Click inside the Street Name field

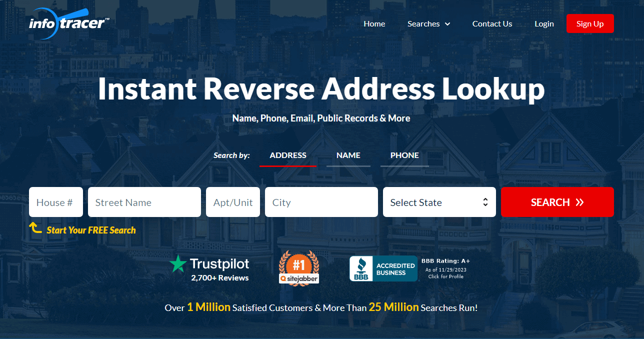click(144, 202)
